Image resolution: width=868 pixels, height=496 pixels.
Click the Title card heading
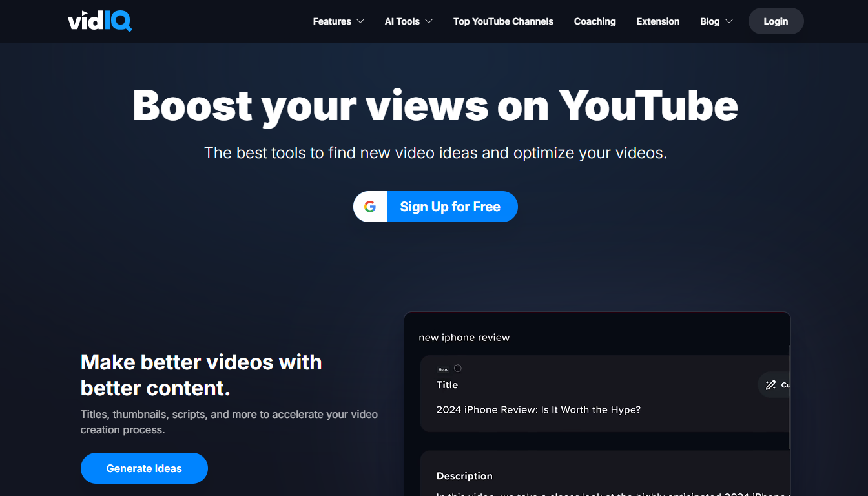(447, 385)
